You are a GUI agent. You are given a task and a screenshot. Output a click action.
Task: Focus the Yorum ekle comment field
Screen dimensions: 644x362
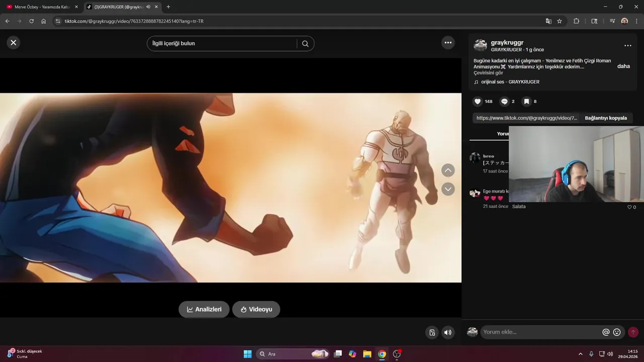541,332
